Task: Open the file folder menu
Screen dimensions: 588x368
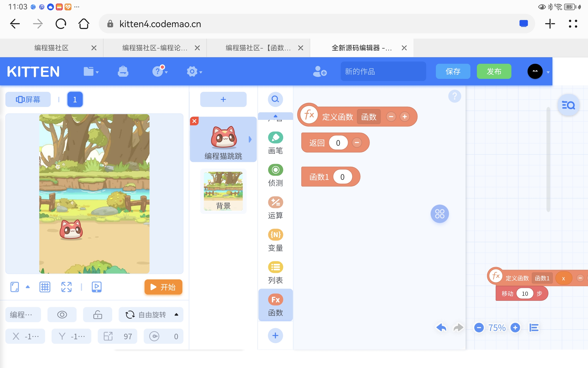Action: (x=91, y=72)
